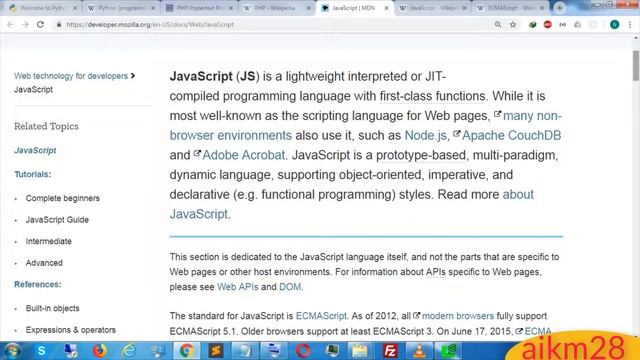Screen dimensions: 640x360
Task: Open the zoom magnifier icon in address bar
Action: 498,24
